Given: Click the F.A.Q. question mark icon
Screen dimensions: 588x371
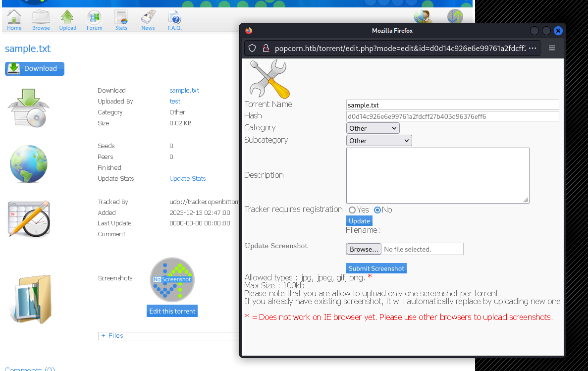Looking at the screenshot, I should pos(174,16).
